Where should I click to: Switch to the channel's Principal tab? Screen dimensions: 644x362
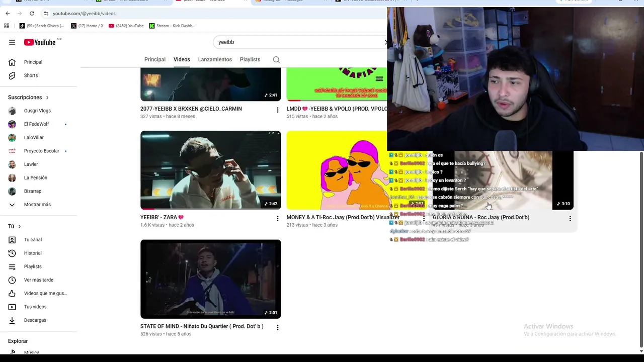[x=155, y=59]
